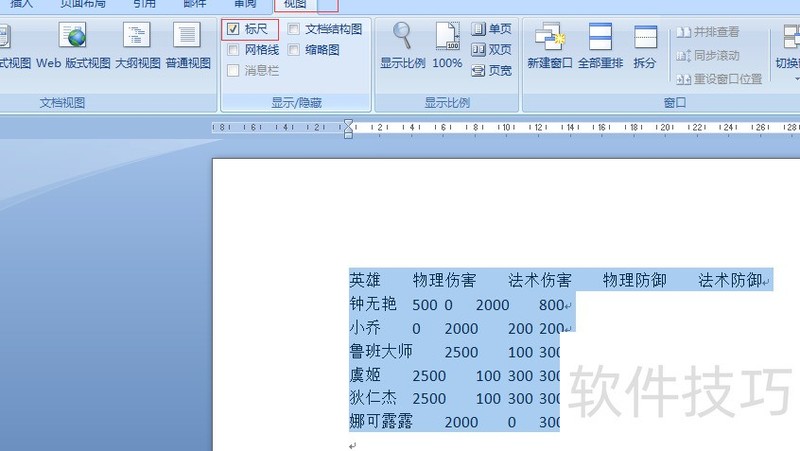Select 页宽 page width zoom
The width and height of the screenshot is (800, 451).
(x=491, y=70)
